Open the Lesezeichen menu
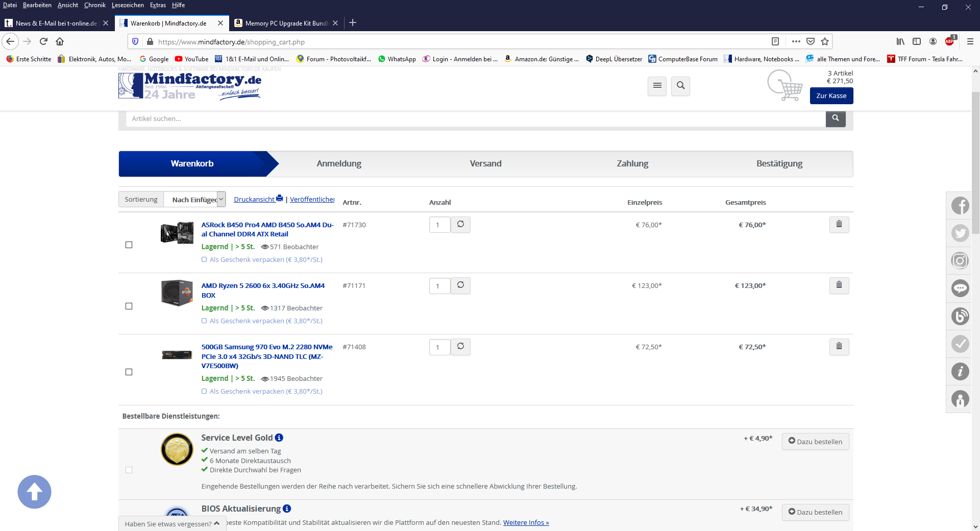980x531 pixels. pos(128,5)
